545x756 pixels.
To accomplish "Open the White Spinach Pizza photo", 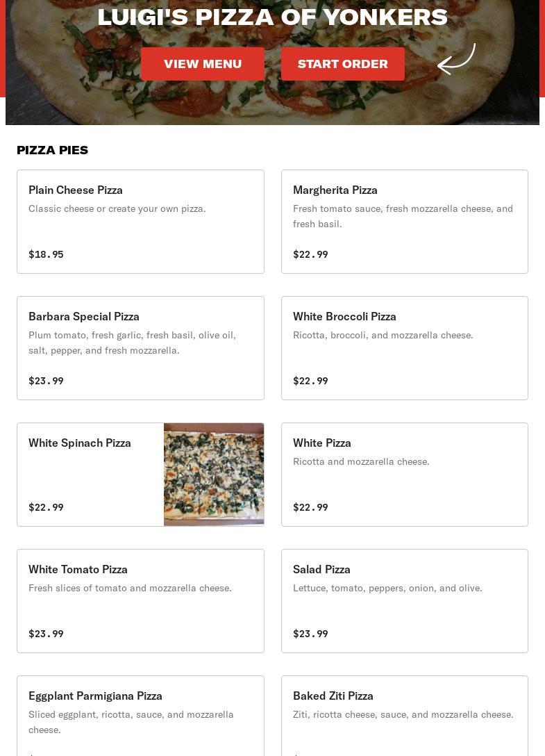I will pyautogui.click(x=214, y=475).
